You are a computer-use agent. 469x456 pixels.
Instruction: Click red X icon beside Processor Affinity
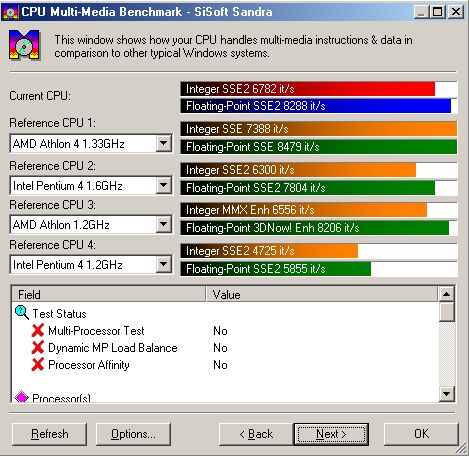pyautogui.click(x=38, y=364)
